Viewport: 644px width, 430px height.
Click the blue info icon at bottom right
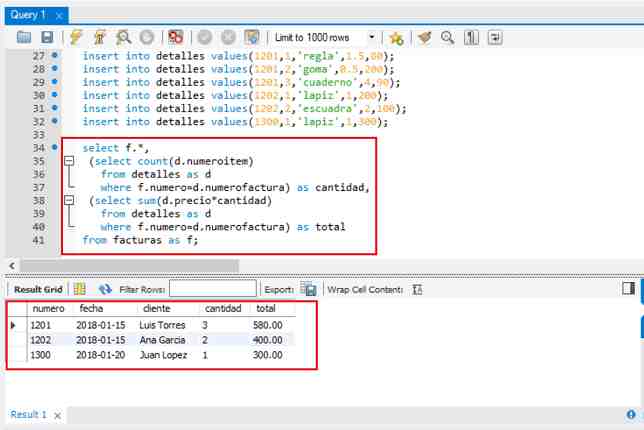coord(631,415)
